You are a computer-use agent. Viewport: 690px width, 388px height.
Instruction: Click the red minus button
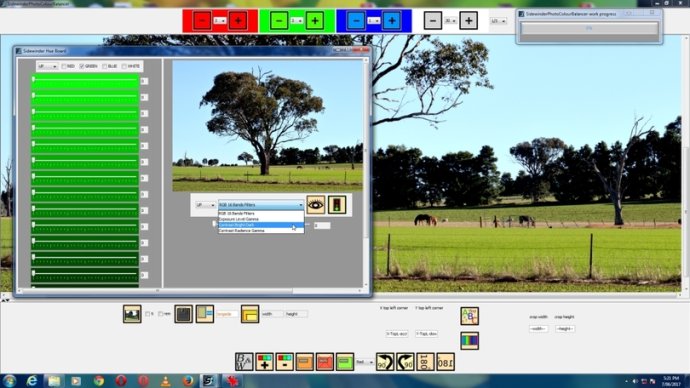point(202,21)
